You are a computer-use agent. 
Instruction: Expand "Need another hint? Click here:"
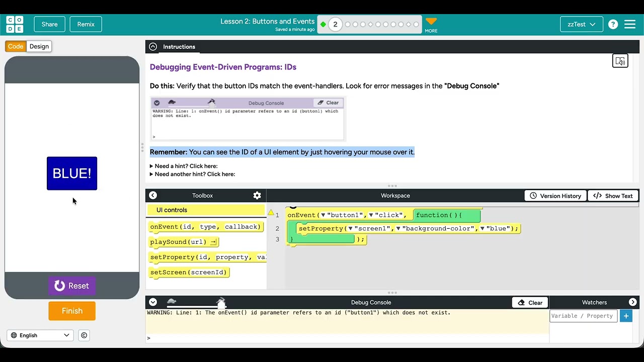tap(193, 174)
